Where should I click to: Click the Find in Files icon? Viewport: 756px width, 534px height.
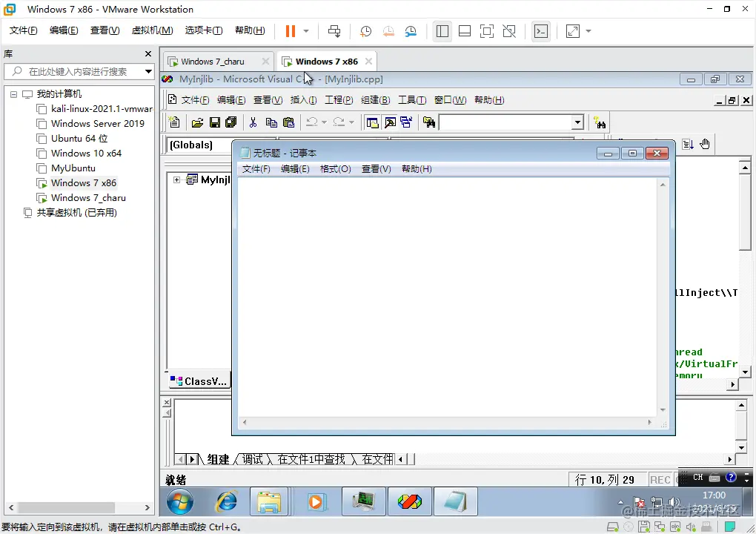tap(428, 122)
